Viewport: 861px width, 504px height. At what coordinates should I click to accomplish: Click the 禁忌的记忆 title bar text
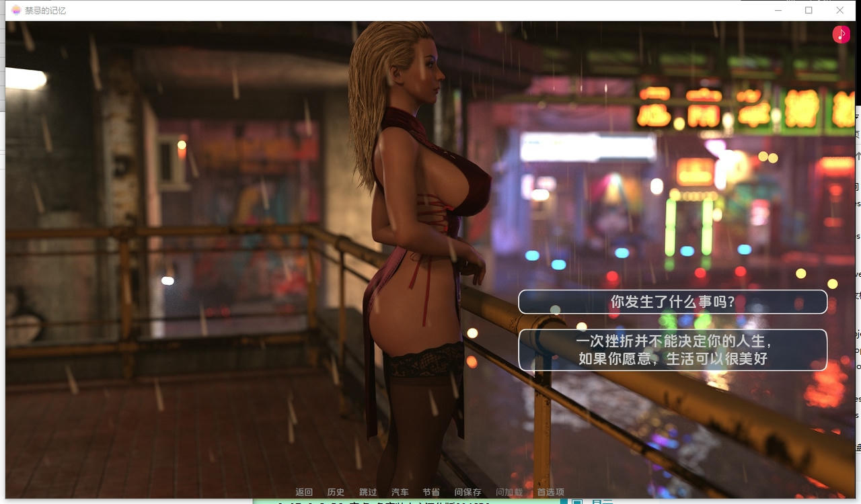pyautogui.click(x=46, y=10)
